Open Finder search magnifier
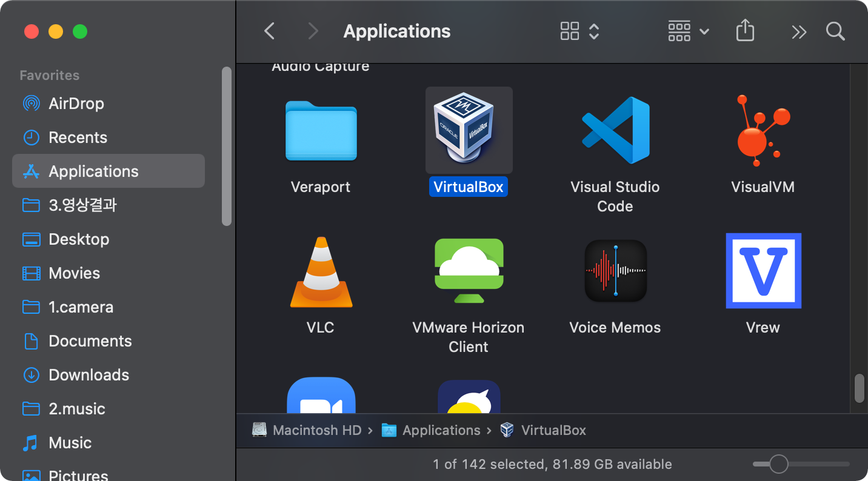The image size is (868, 481). click(835, 31)
